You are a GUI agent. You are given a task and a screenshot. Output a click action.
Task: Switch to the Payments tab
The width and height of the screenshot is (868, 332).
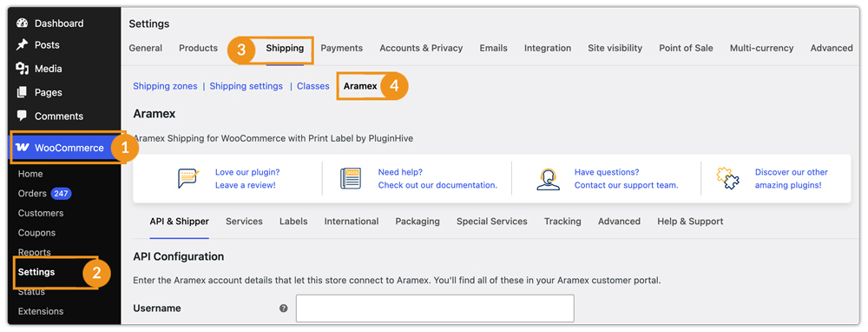pyautogui.click(x=341, y=48)
